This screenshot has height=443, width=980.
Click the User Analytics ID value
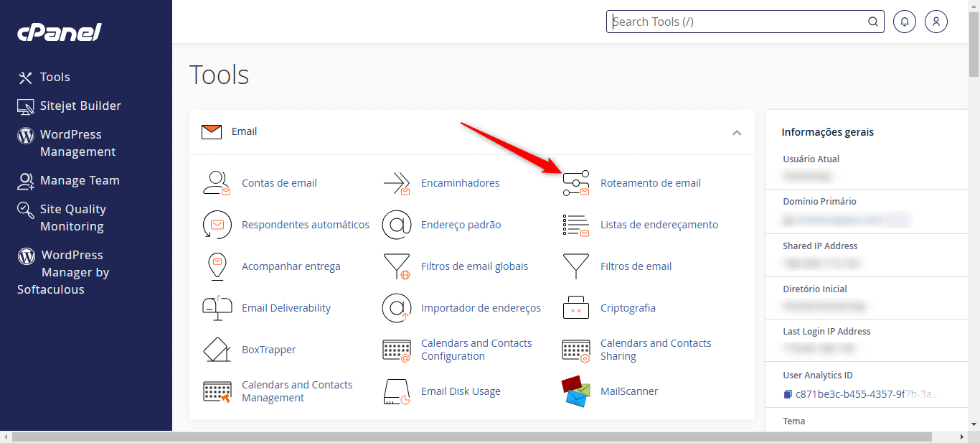point(867,394)
